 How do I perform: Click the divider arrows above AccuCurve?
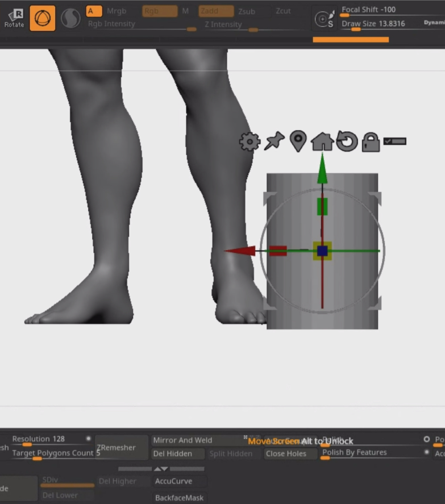161,469
